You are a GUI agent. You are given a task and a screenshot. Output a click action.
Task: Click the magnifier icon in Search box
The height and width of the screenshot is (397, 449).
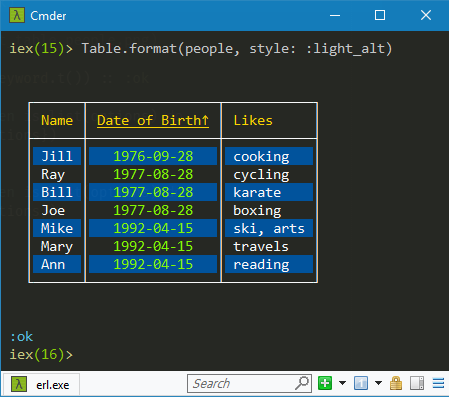pyautogui.click(x=302, y=383)
